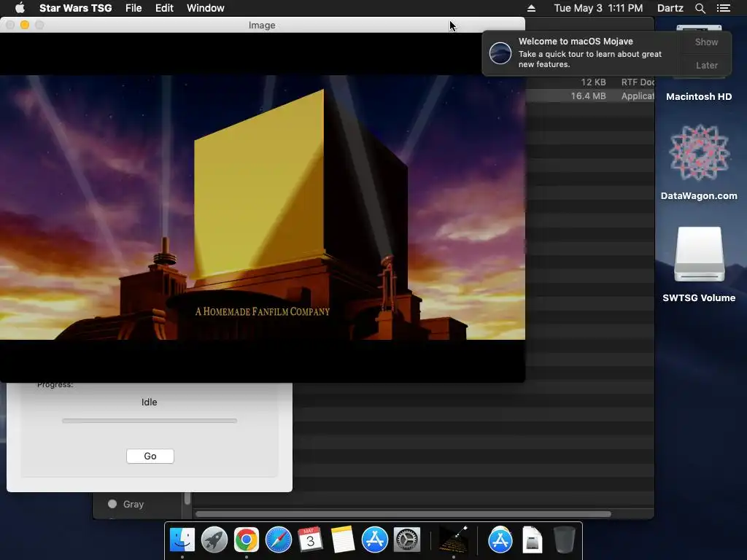
Task: Click Welcome to macOS Mojave text
Action: coord(576,42)
